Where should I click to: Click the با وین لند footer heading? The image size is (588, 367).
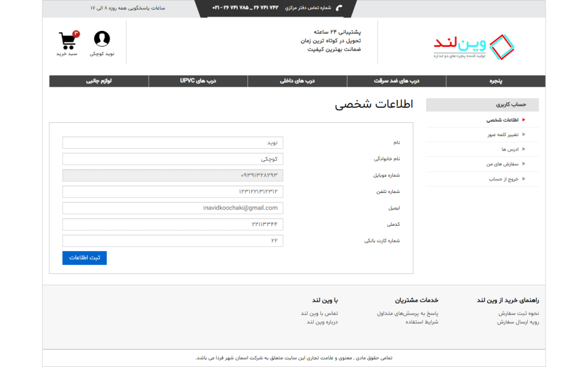tap(325, 300)
